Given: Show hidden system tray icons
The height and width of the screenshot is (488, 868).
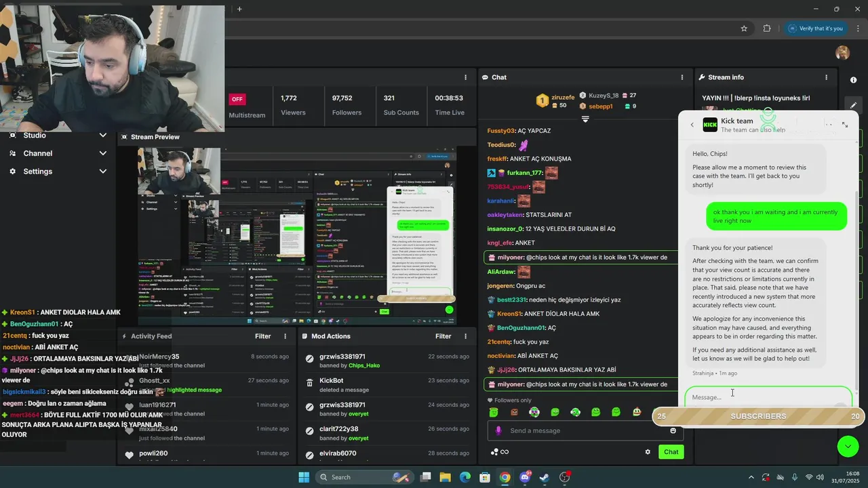Looking at the screenshot, I should 751,477.
